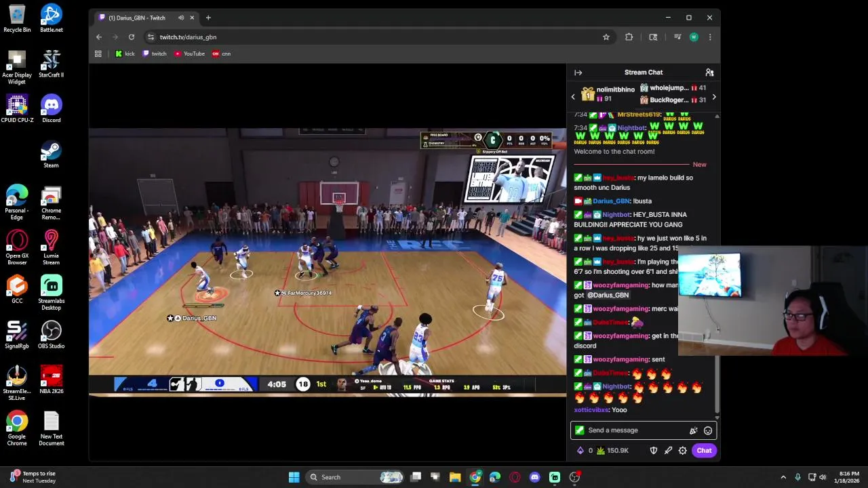The image size is (868, 488).
Task: Open Steam desktop shortcut
Action: (x=52, y=155)
